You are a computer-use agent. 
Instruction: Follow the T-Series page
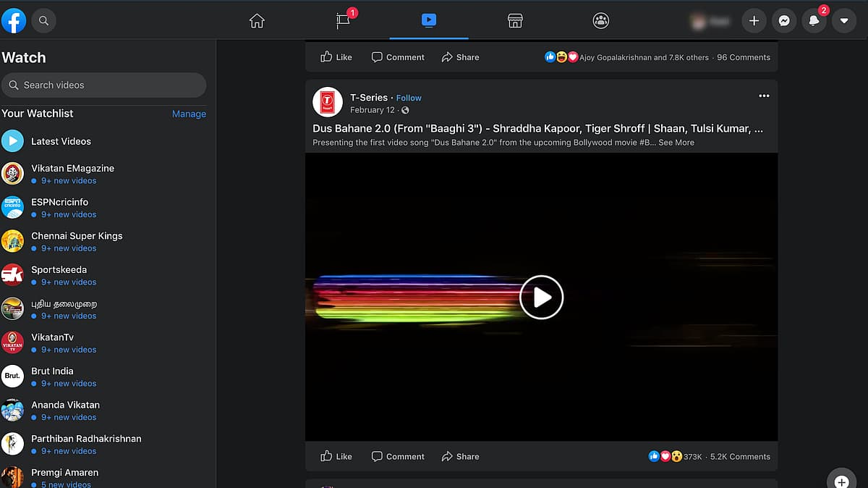pyautogui.click(x=409, y=98)
